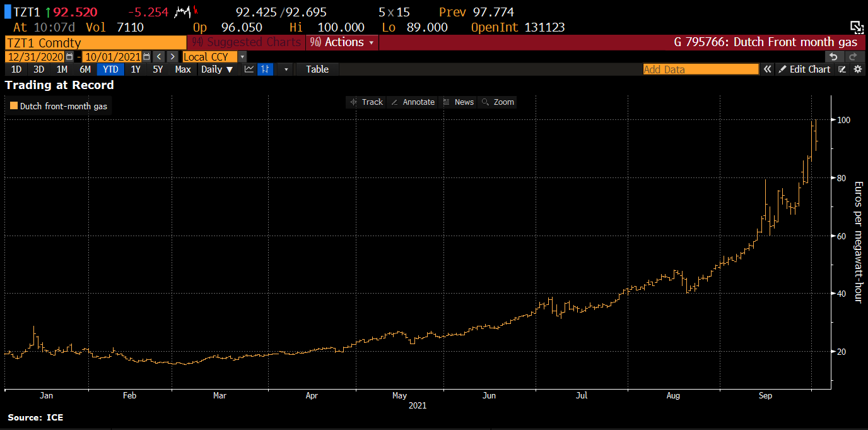Click the end date field 10/01/2021
The width and height of the screenshot is (868, 430).
click(112, 57)
